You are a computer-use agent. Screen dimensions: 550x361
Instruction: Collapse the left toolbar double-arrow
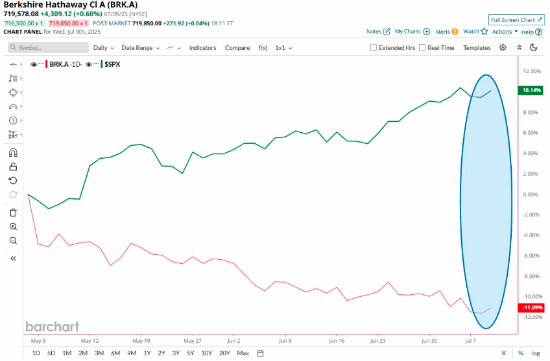(13, 259)
